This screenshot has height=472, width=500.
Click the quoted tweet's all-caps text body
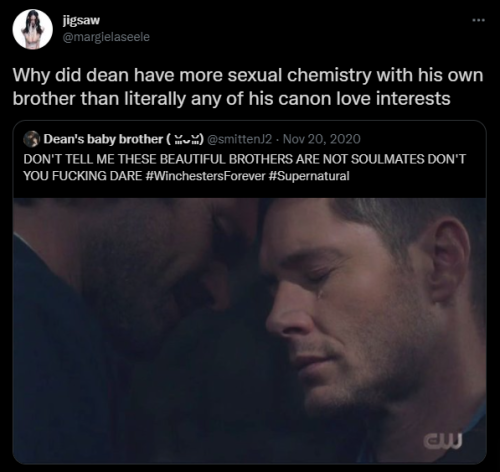coord(244,167)
